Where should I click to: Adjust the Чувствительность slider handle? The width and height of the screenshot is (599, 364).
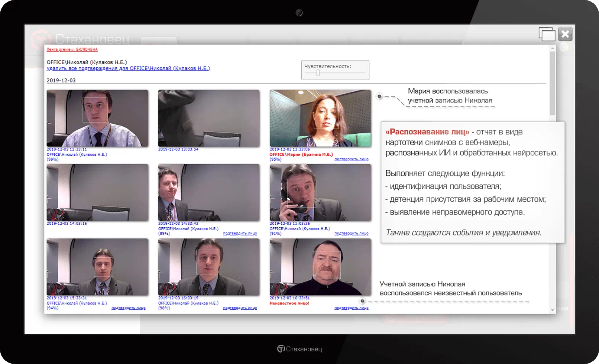318,73
